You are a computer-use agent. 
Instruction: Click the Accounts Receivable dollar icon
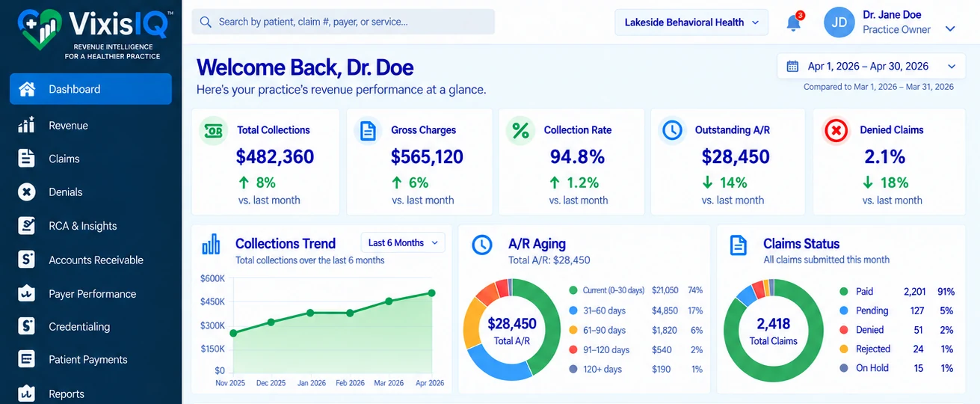point(27,260)
